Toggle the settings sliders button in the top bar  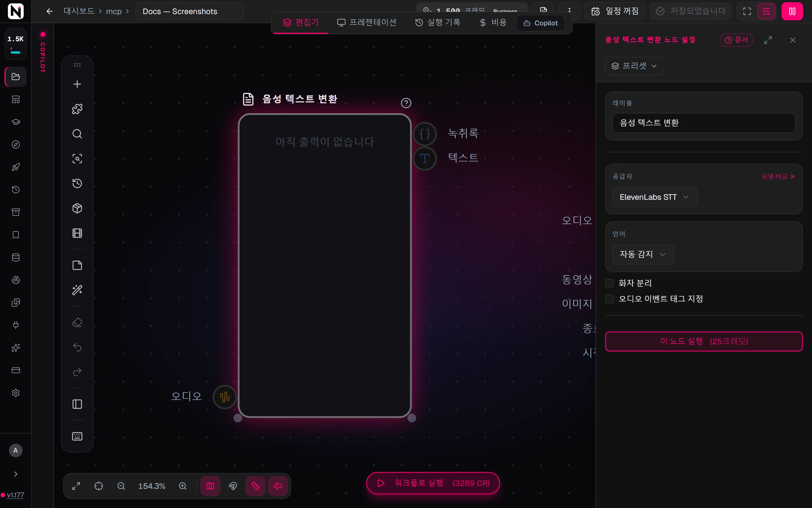click(766, 11)
